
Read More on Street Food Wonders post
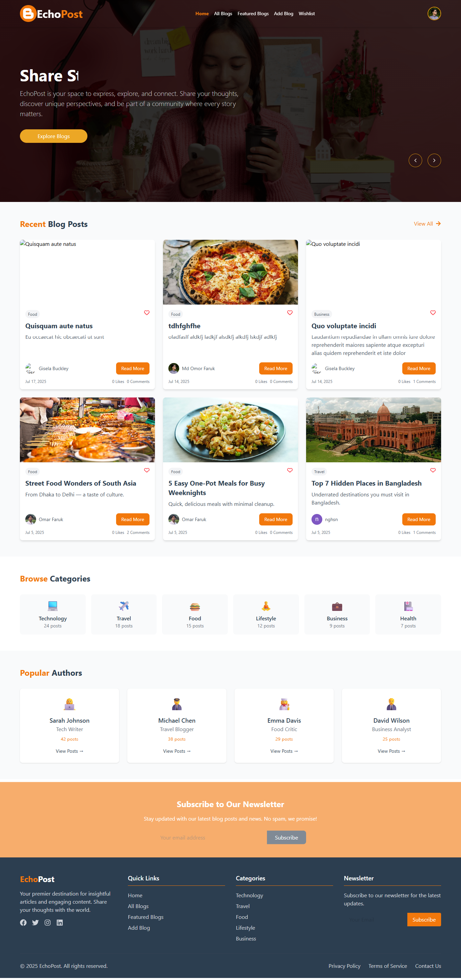click(133, 519)
